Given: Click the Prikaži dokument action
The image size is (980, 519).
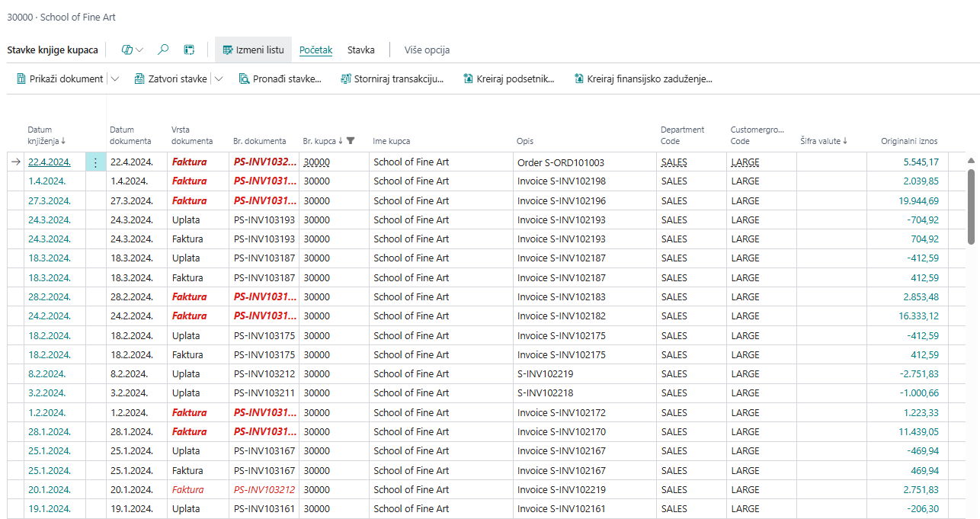Looking at the screenshot, I should [x=59, y=78].
